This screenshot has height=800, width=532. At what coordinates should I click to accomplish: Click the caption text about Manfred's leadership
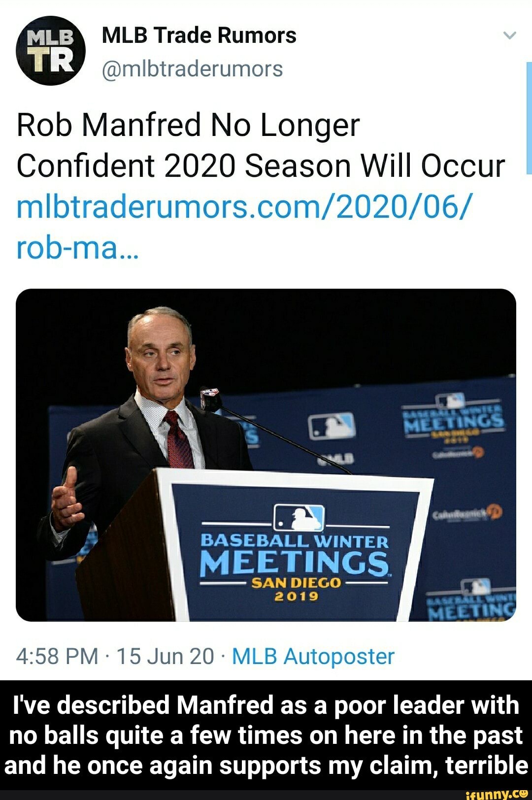point(266,735)
